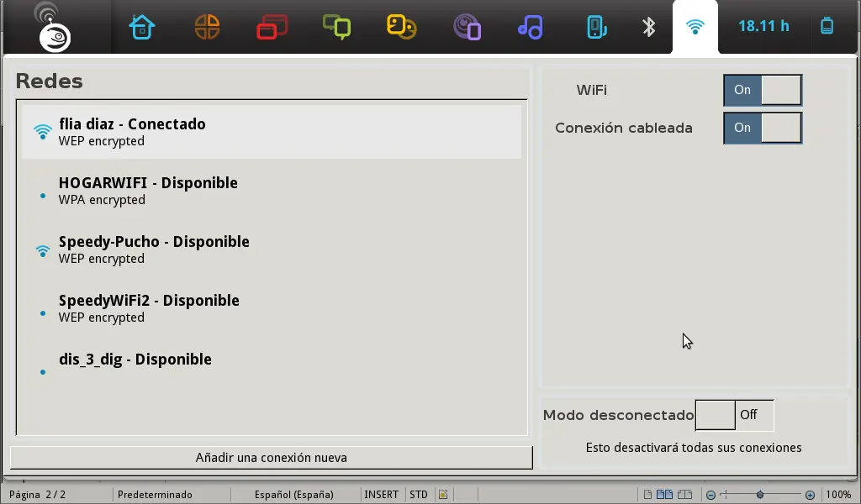861x504 pixels.
Task: Select the Networks WiFi tab
Action: pos(695,26)
